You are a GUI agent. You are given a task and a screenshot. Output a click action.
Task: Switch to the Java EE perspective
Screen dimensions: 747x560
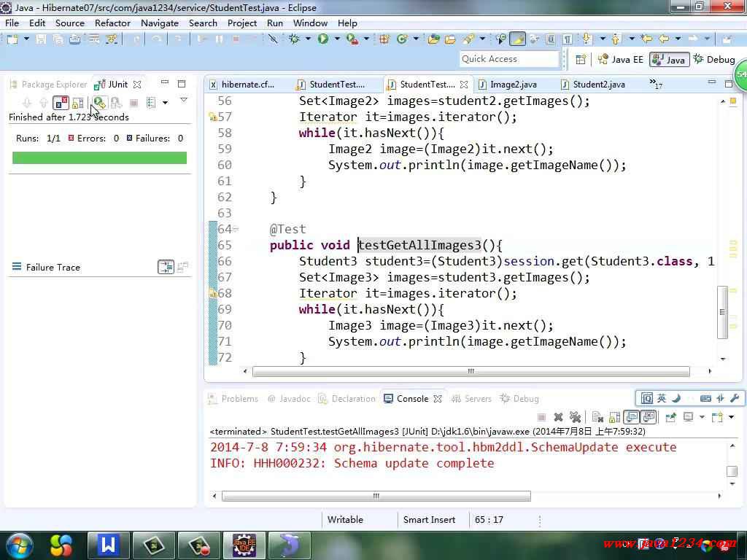point(622,60)
